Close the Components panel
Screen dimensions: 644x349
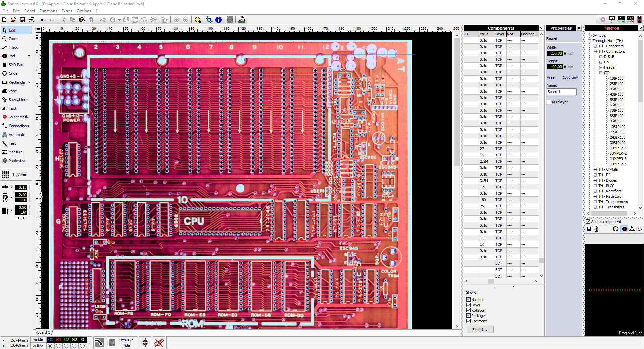point(541,28)
